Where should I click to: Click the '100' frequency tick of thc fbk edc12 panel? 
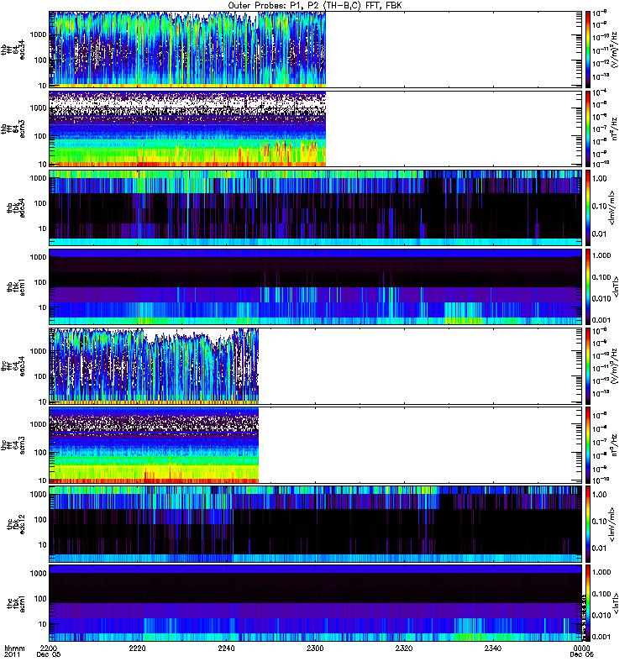tap(39, 519)
